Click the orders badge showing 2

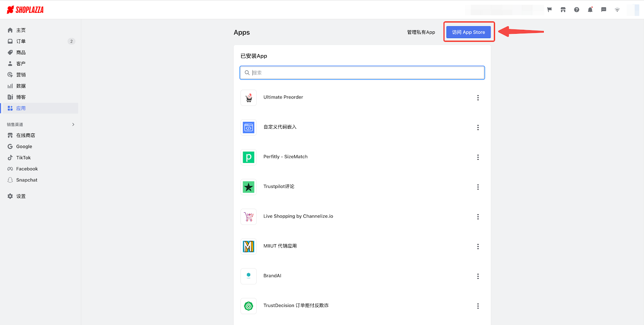72,41
